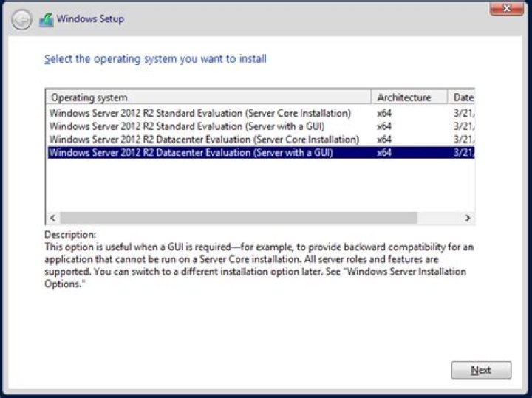Click the Date column header
Viewport: 532px width, 398px height.
pos(461,97)
